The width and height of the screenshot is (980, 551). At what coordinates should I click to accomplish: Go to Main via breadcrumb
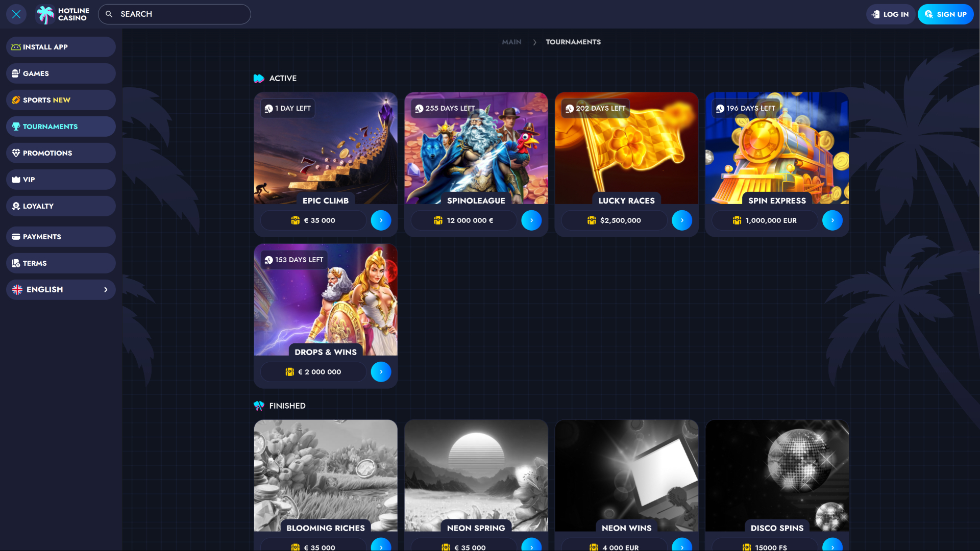point(511,42)
